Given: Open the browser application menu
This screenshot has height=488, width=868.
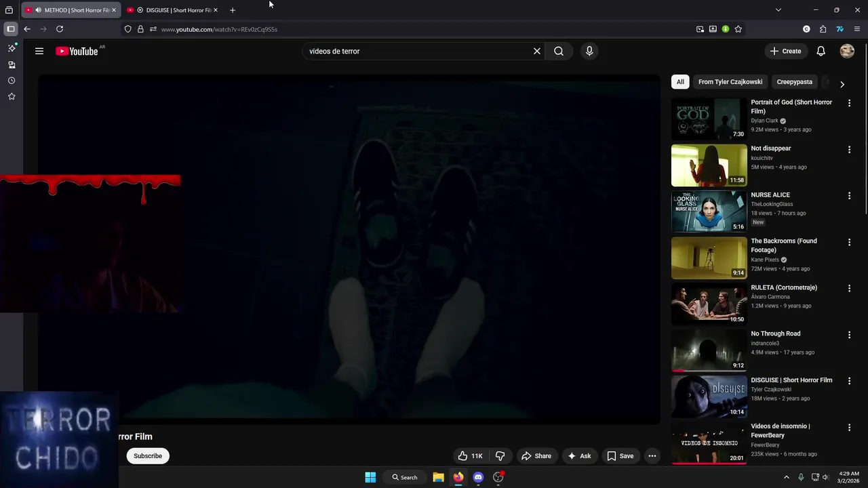Looking at the screenshot, I should click(857, 29).
